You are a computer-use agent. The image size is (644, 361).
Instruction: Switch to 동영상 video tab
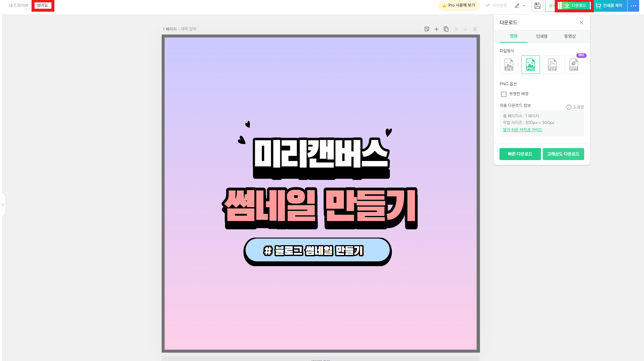(570, 36)
